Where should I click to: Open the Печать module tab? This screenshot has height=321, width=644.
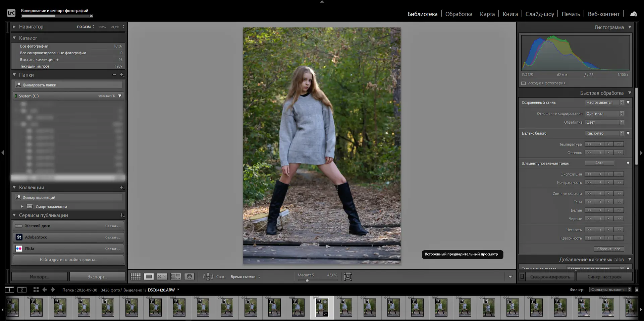[x=571, y=14]
